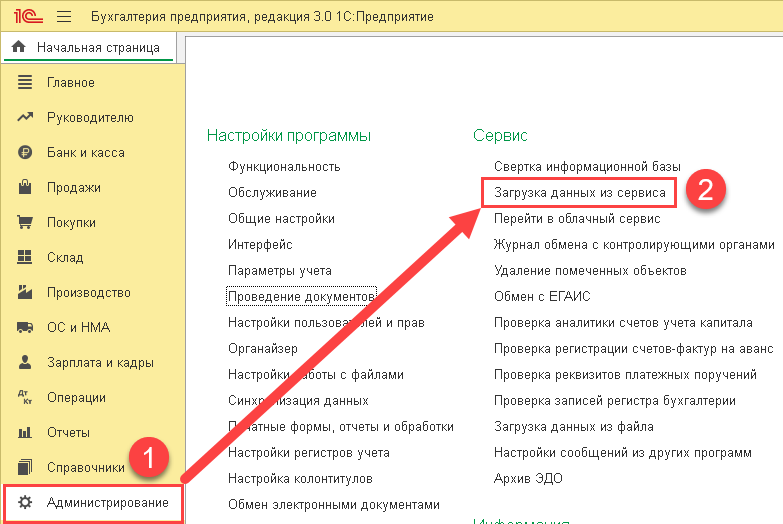Click the Продажи bag icon
The width and height of the screenshot is (783, 524).
tap(25, 187)
